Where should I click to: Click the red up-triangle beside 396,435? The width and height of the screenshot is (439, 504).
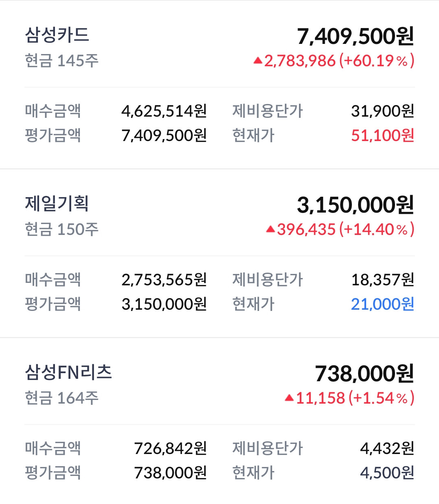point(271,230)
